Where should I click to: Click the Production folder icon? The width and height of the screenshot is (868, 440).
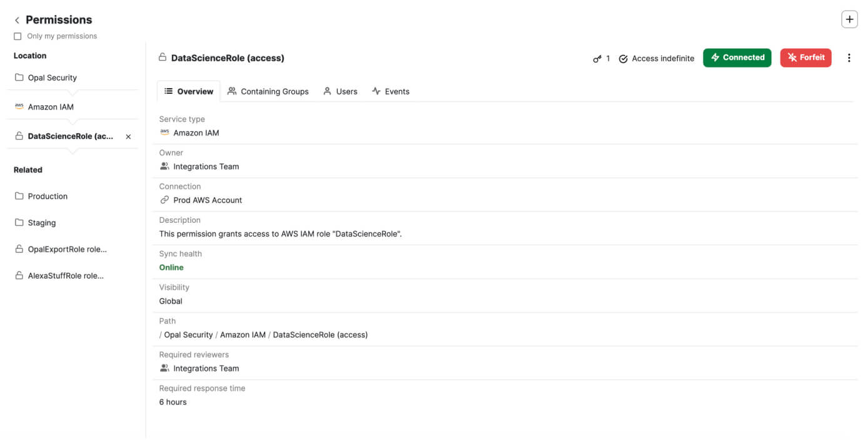tap(19, 196)
